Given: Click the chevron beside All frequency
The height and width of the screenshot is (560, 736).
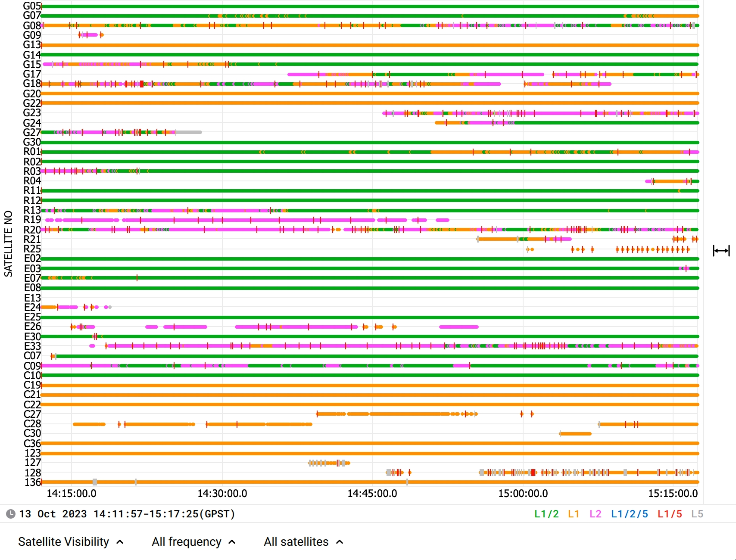Looking at the screenshot, I should (232, 542).
